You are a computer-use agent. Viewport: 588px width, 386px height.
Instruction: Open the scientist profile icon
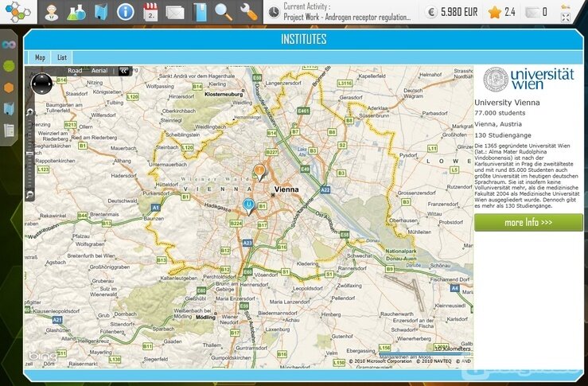tap(52, 11)
